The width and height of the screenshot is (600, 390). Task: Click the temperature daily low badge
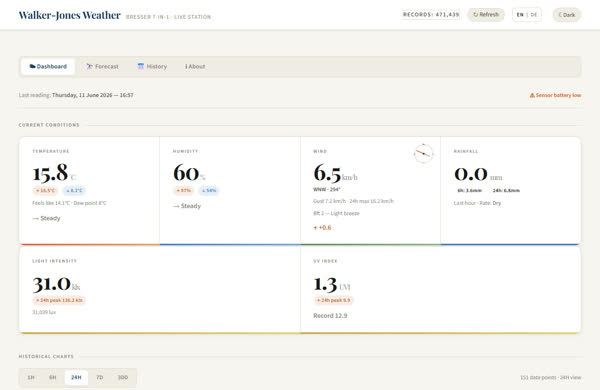(75, 191)
